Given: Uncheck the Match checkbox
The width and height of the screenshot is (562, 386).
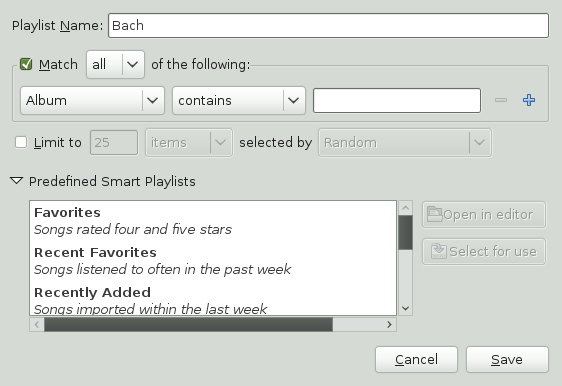Looking at the screenshot, I should pyautogui.click(x=26, y=65).
